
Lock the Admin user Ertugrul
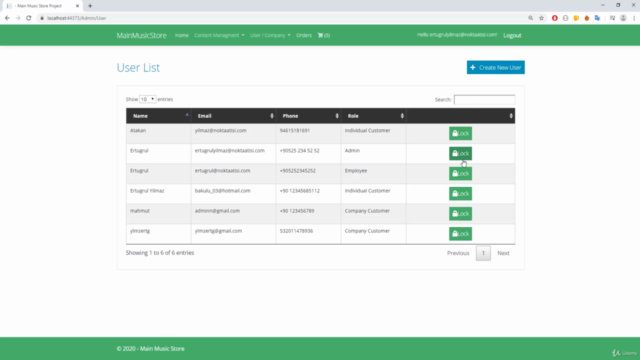pos(460,153)
